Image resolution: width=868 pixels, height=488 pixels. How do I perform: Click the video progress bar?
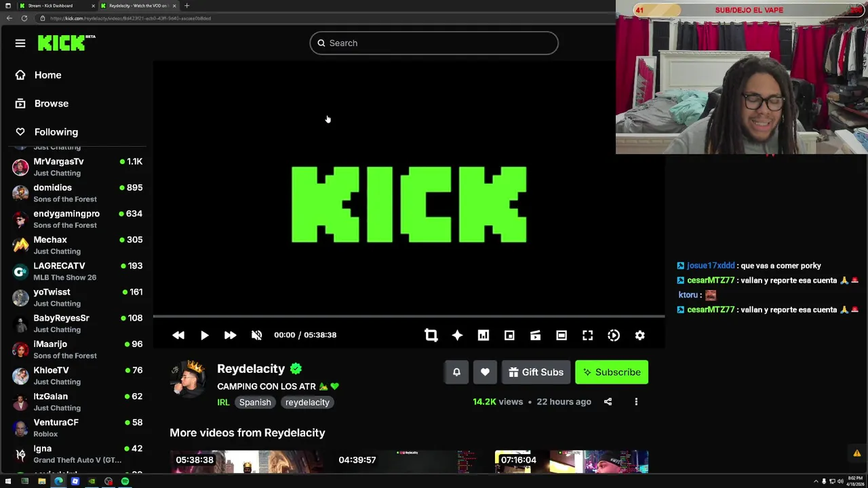pos(409,317)
